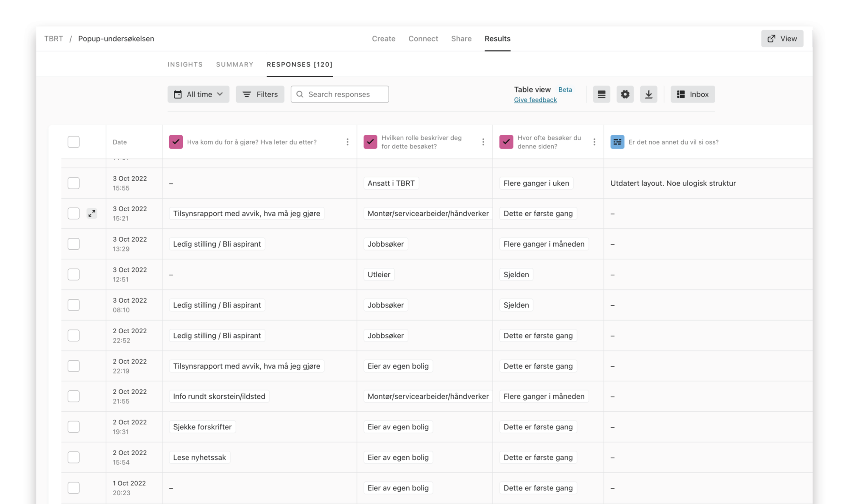The width and height of the screenshot is (848, 504).
Task: Select the 1 Oct 2022 20:23 row checkbox
Action: click(x=74, y=488)
